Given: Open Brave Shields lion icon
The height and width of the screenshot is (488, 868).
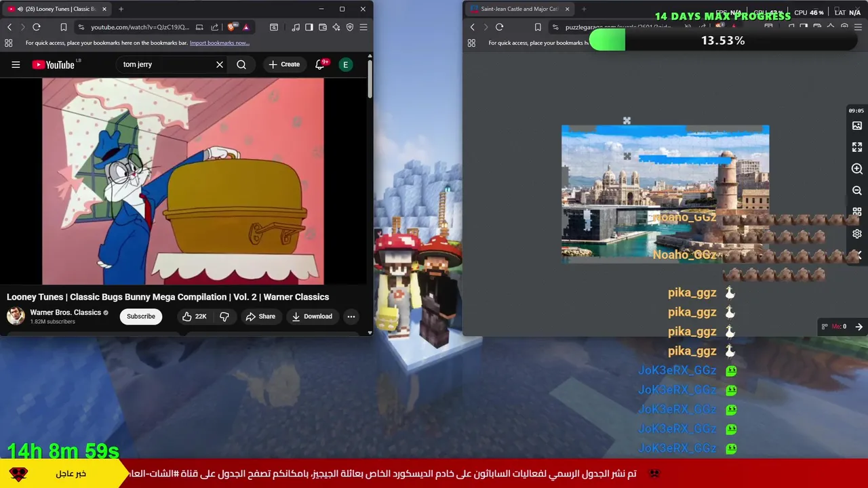Looking at the screenshot, I should tap(232, 27).
